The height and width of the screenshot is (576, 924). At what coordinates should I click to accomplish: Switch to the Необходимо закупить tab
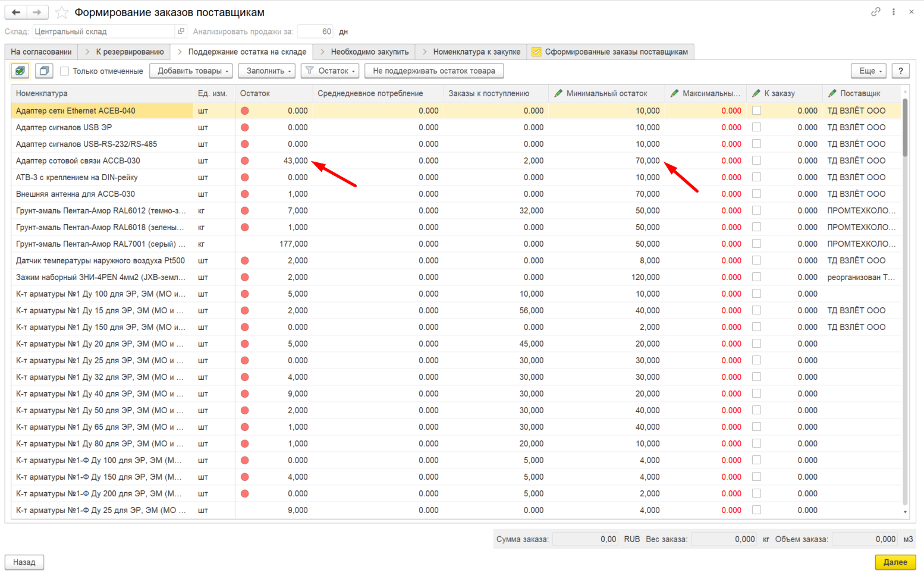(x=364, y=52)
